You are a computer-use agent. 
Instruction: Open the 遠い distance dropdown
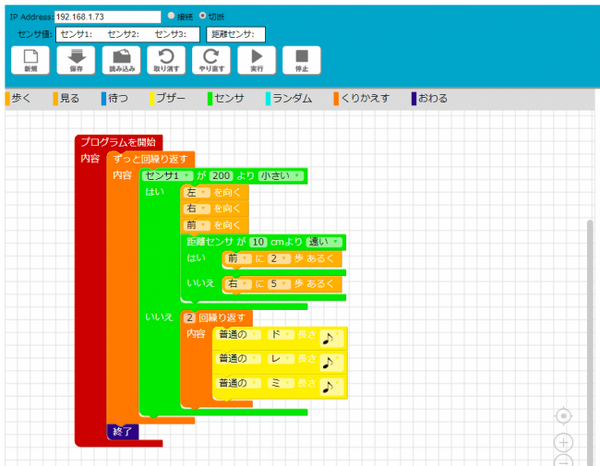coord(325,242)
